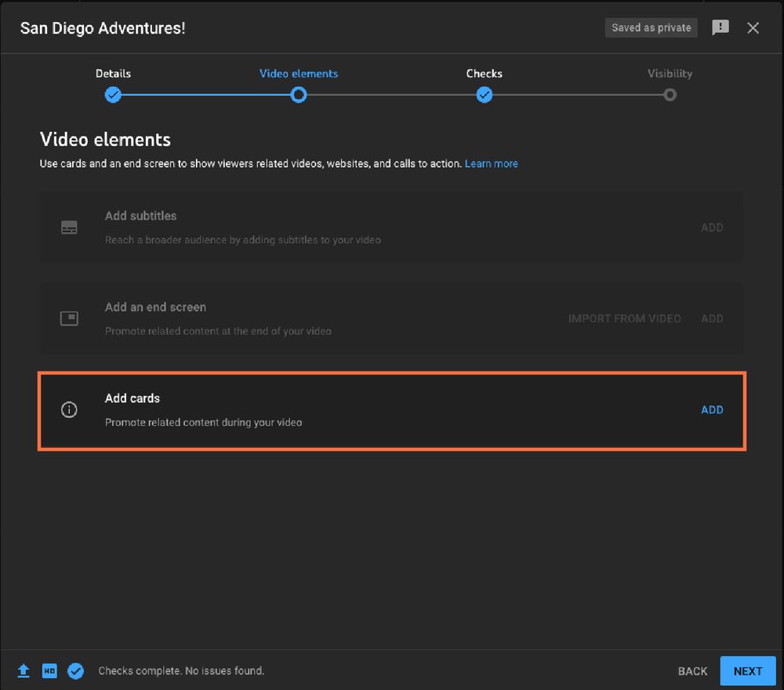784x690 pixels.
Task: Select the Visibility step circle
Action: tap(670, 95)
